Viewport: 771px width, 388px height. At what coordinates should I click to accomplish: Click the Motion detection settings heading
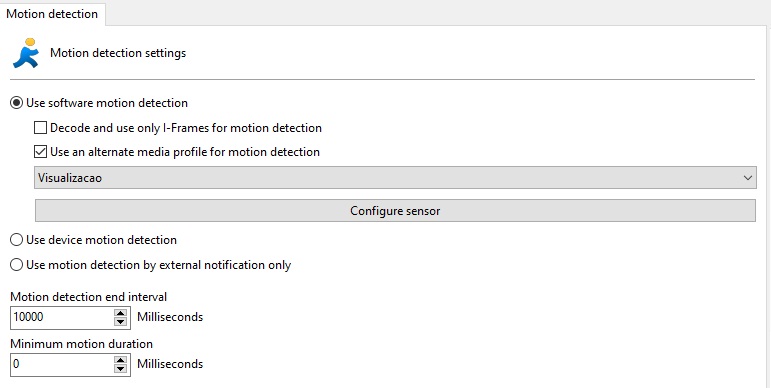[118, 53]
